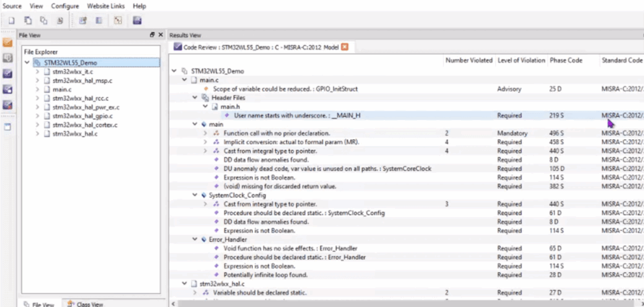
Task: Expand main.c in File Explorer
Action: [x=37, y=89]
